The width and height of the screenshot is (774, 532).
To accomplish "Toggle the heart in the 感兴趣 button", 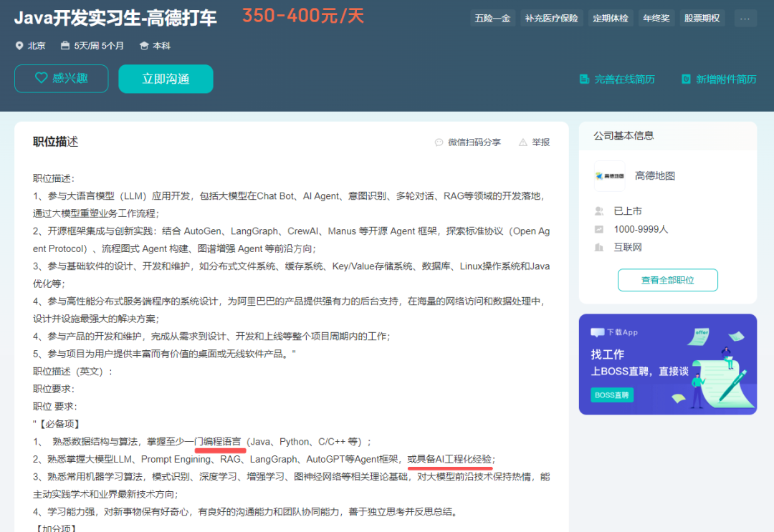I will 42,79.
